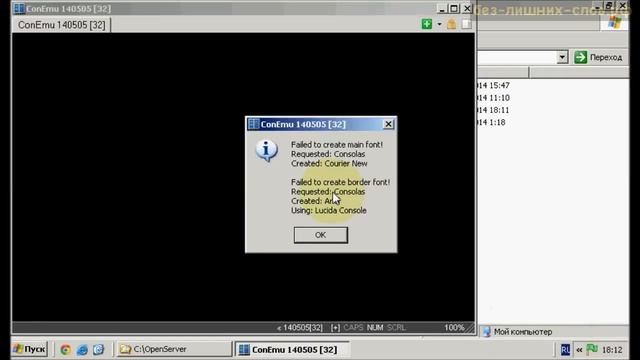Close the ConEmu font error dialog
This screenshot has width=640, height=360.
pyautogui.click(x=388, y=124)
